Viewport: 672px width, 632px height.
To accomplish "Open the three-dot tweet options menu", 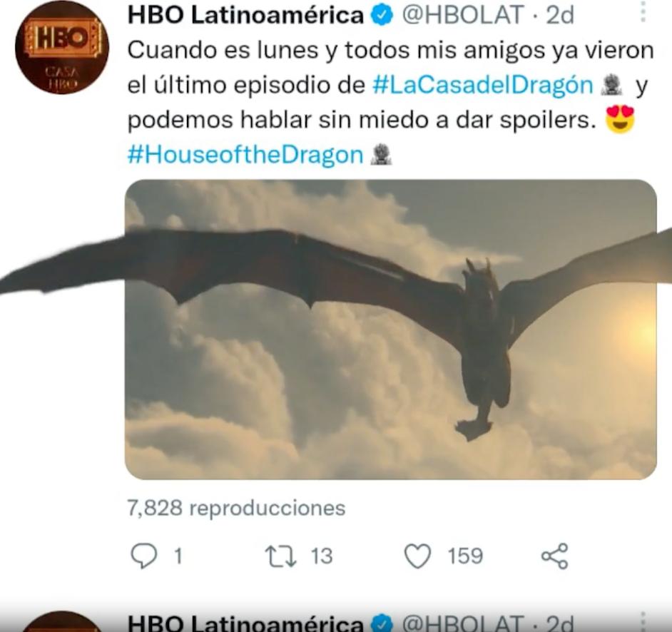I will click(x=643, y=11).
